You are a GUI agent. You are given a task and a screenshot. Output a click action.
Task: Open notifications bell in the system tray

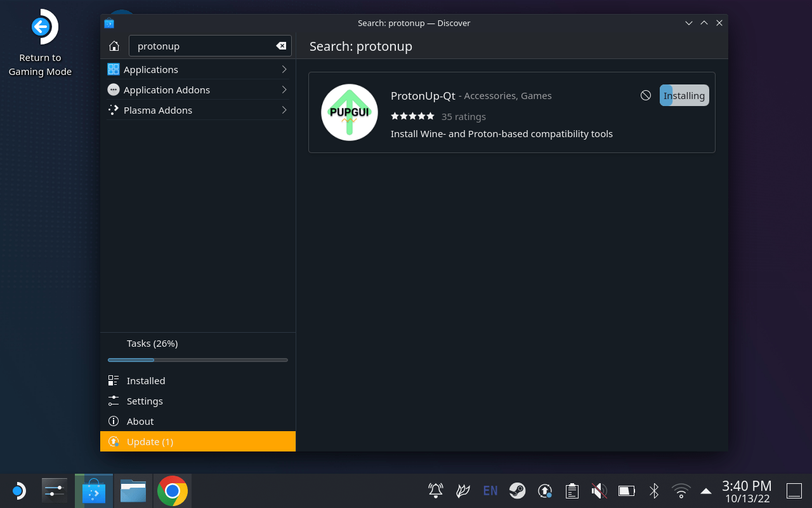click(x=436, y=490)
